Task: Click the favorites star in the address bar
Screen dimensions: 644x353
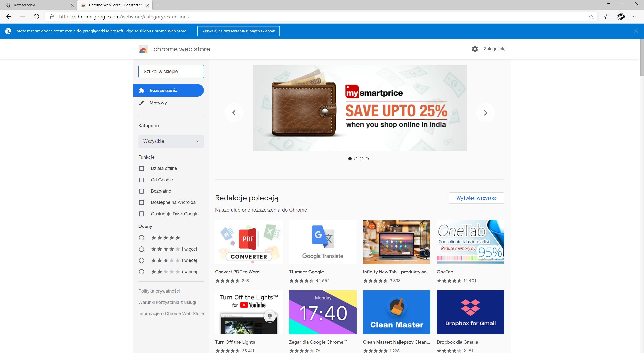Action: [x=592, y=17]
